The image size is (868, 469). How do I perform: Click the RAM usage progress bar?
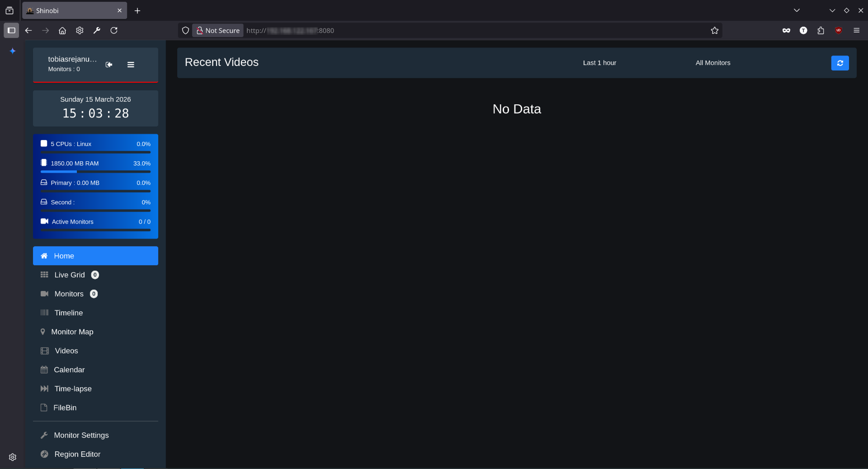click(x=95, y=172)
